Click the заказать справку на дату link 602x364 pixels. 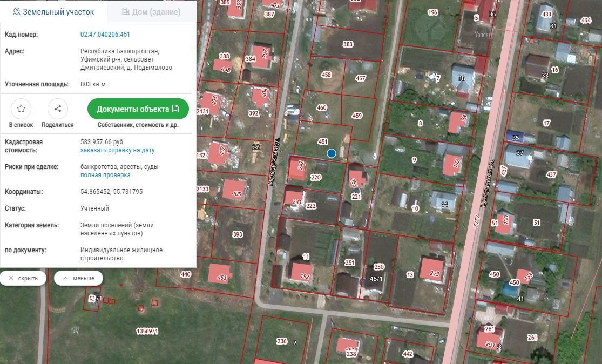[117, 150]
